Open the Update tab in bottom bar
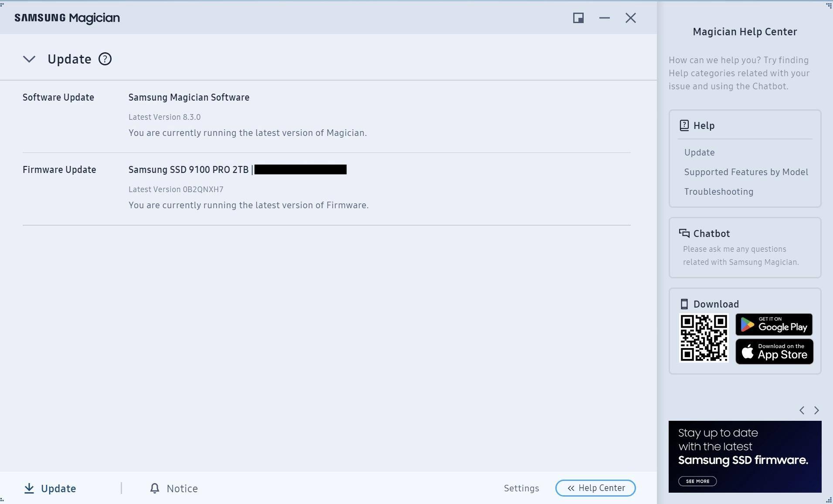833x504 pixels. point(58,488)
